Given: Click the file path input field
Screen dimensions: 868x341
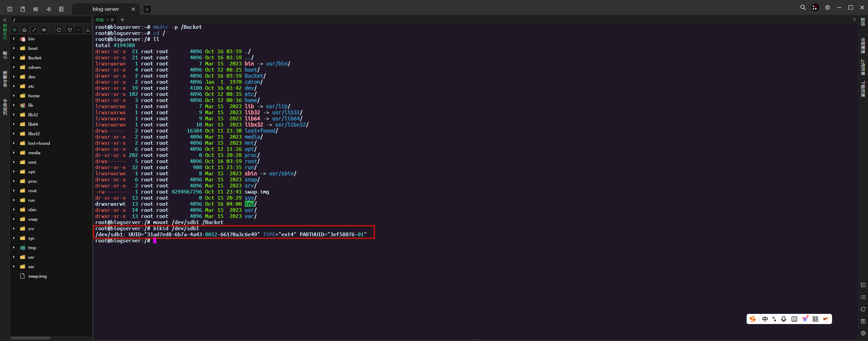Looking at the screenshot, I should (x=51, y=20).
